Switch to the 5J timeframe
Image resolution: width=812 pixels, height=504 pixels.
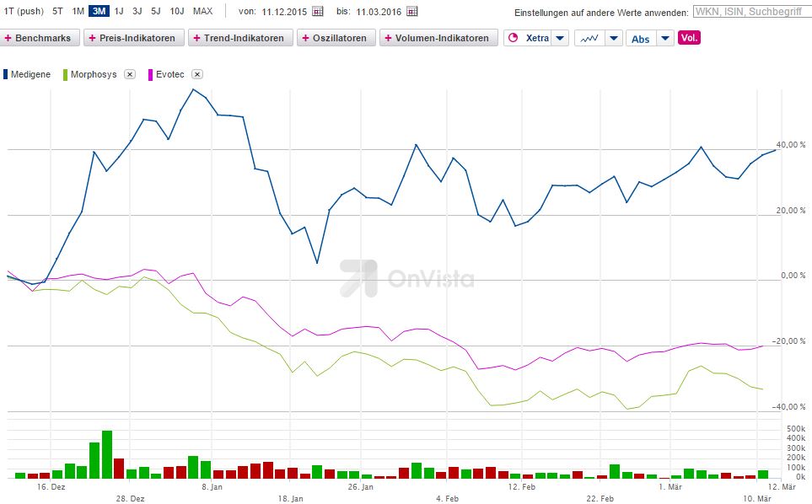pyautogui.click(x=156, y=11)
